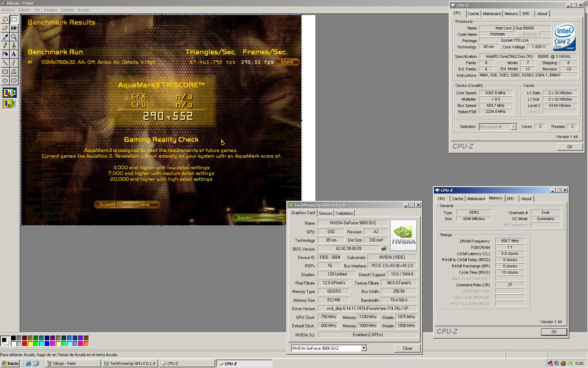Choose the Pencil tool in Paint
Viewport: 588px width, 368px height.
pyautogui.click(x=5, y=46)
